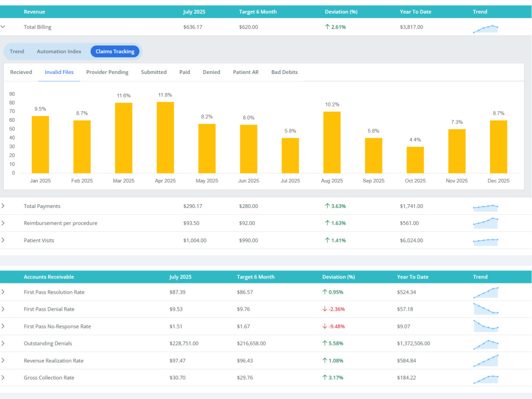Viewport: 532px width, 399px height.
Task: Expand First Pass No-Response Rate row
Action: click(3, 326)
